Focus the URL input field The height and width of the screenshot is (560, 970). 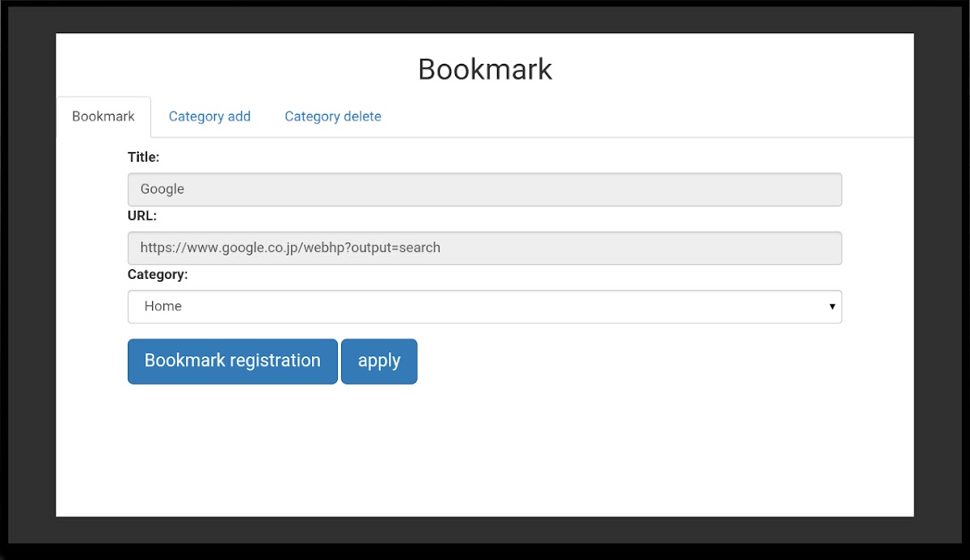click(484, 248)
